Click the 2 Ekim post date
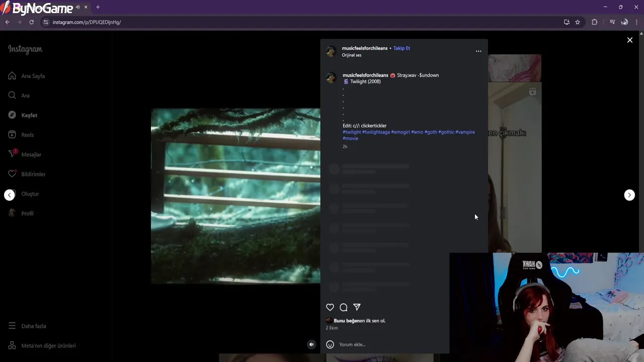The width and height of the screenshot is (644, 362). (x=332, y=328)
